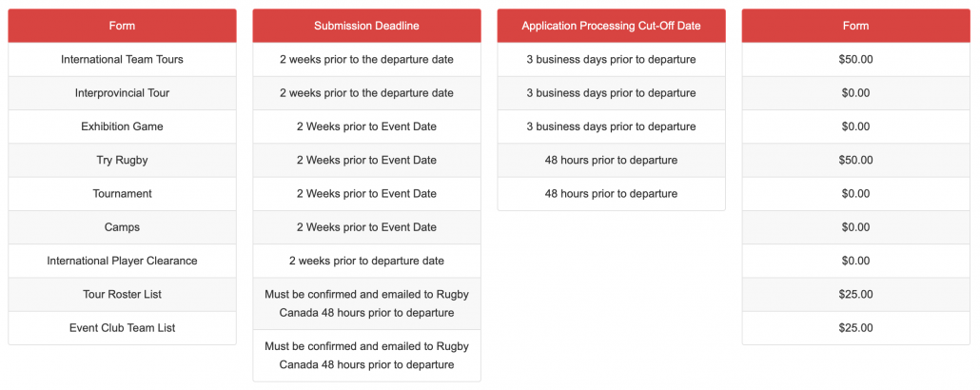Viewport: 980px width, 390px height.
Task: Select the last 'Must be confirmed and emailed' cell
Action: [x=366, y=356]
